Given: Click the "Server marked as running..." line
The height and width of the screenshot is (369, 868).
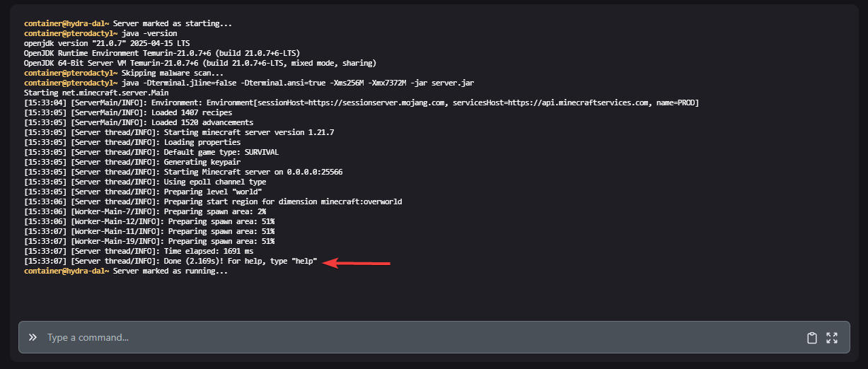Looking at the screenshot, I should [126, 271].
